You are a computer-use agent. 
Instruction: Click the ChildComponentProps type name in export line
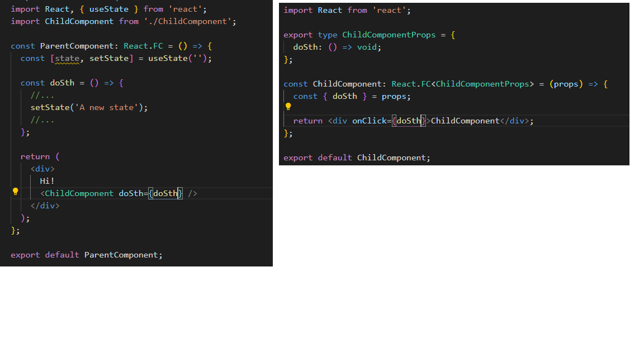click(389, 35)
